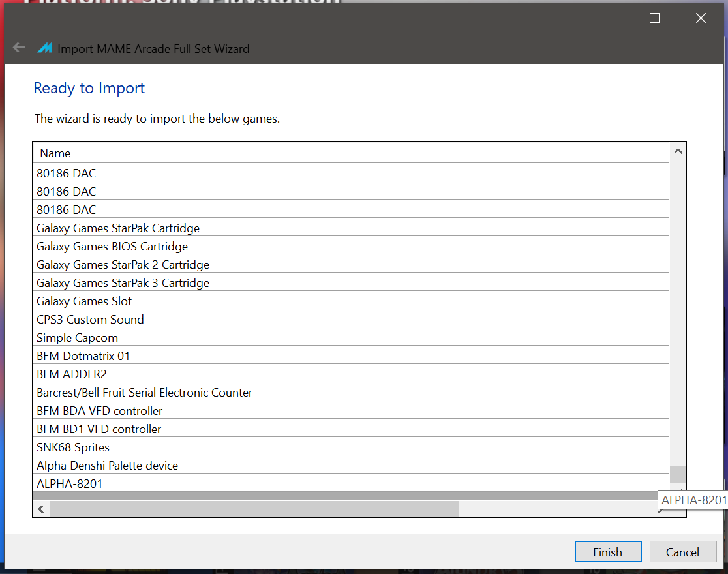Select the BFM ADDER2 row
Screen dimensions: 728x574
tap(352, 374)
